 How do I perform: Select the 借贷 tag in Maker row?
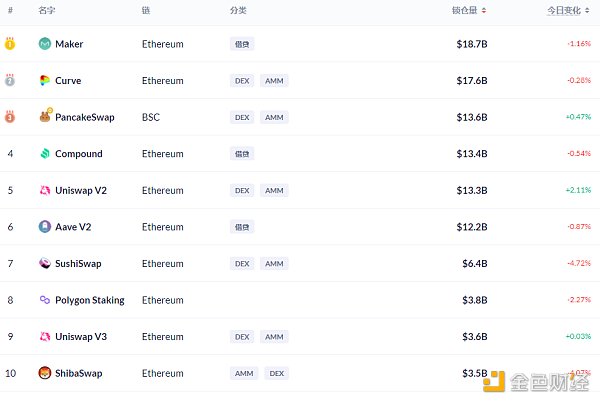coord(242,44)
